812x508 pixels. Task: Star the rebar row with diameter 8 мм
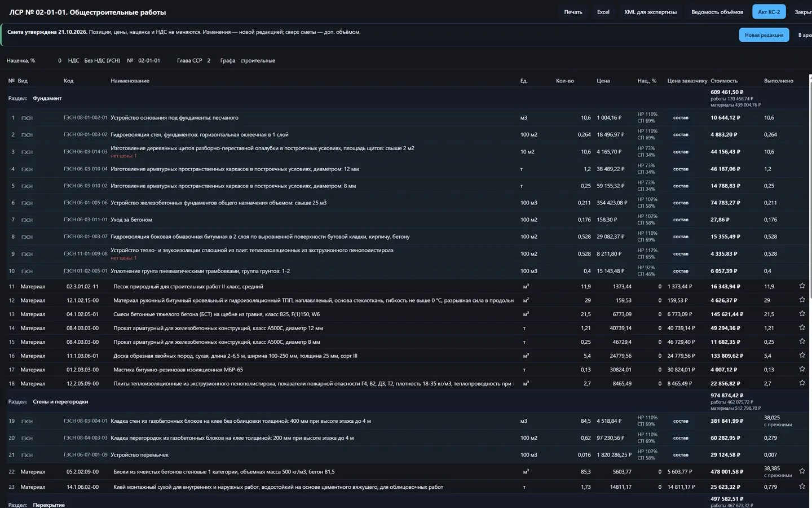coord(802,341)
